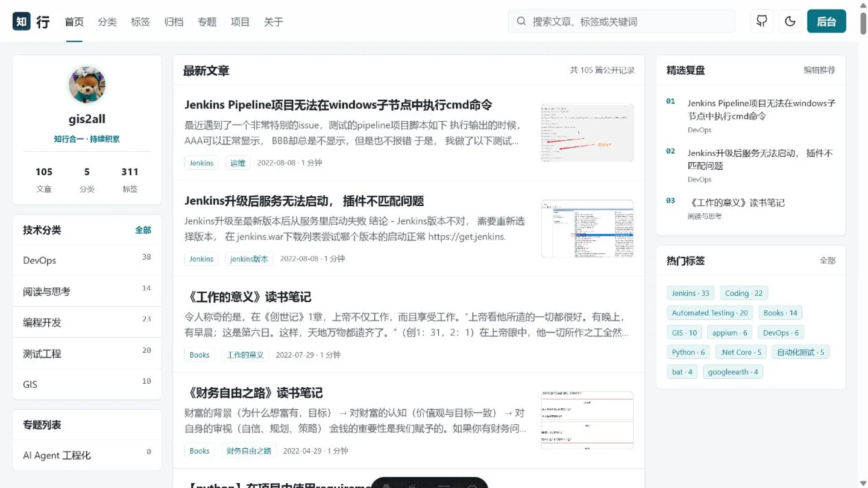
Task: Click the 运维 tag on first article
Action: point(238,163)
